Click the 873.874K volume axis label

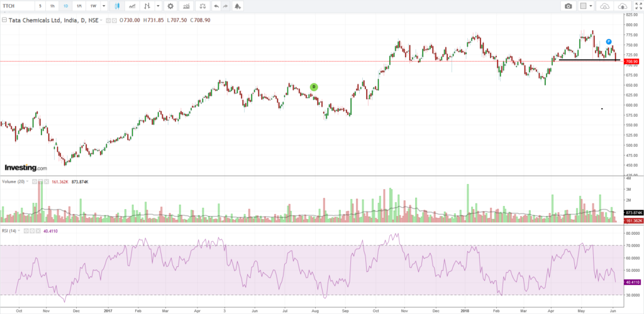(633, 213)
